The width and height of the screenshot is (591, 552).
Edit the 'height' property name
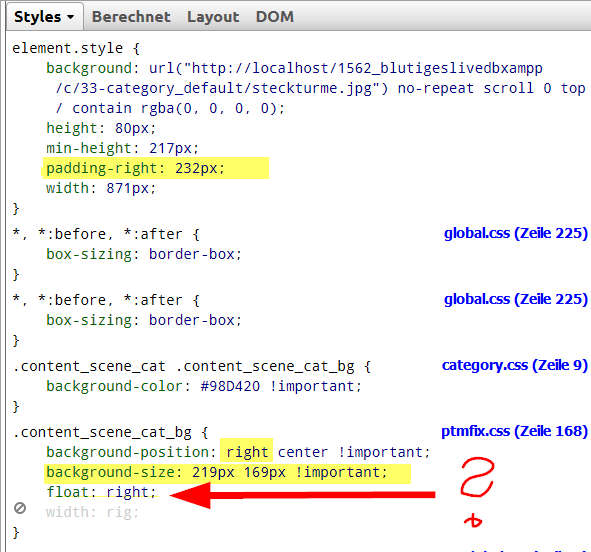pyautogui.click(x=72, y=128)
